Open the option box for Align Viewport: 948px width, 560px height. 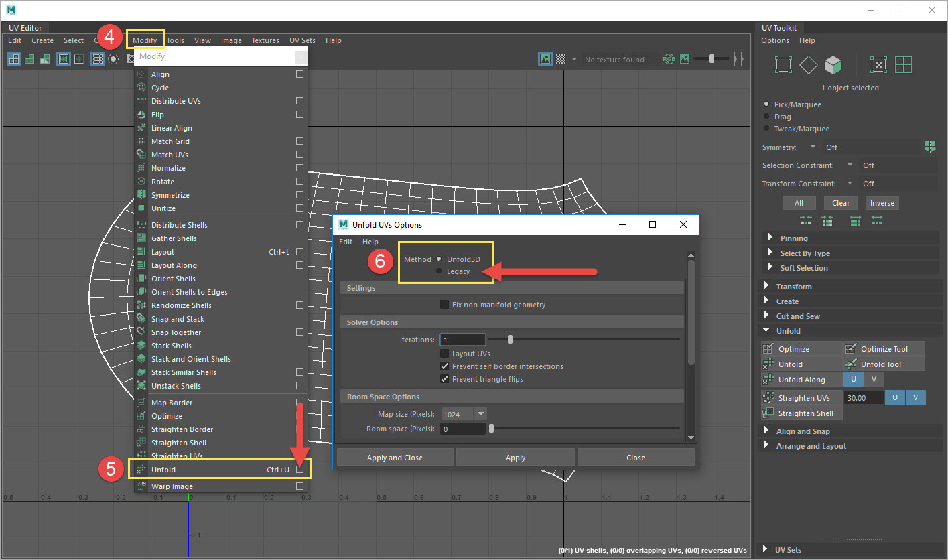(x=300, y=74)
